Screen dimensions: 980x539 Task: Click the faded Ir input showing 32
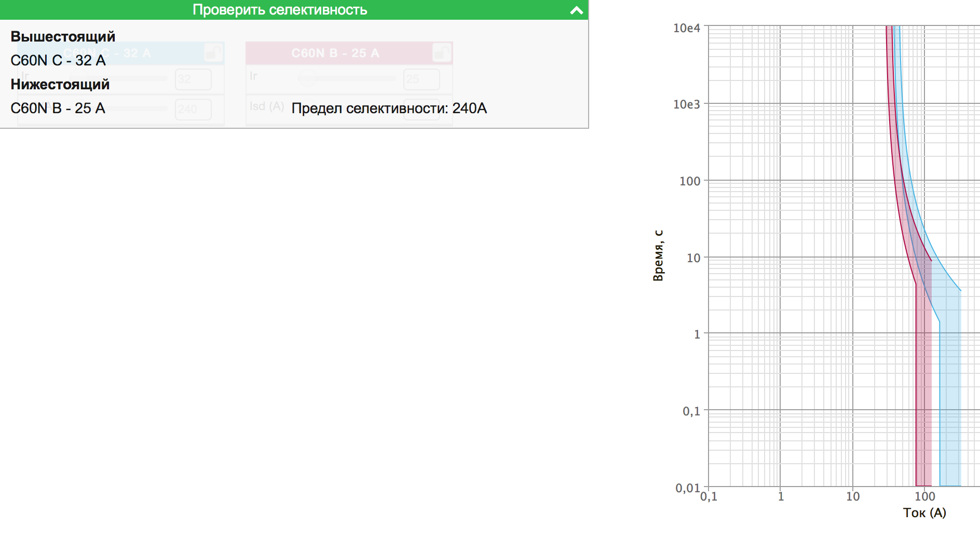click(193, 79)
